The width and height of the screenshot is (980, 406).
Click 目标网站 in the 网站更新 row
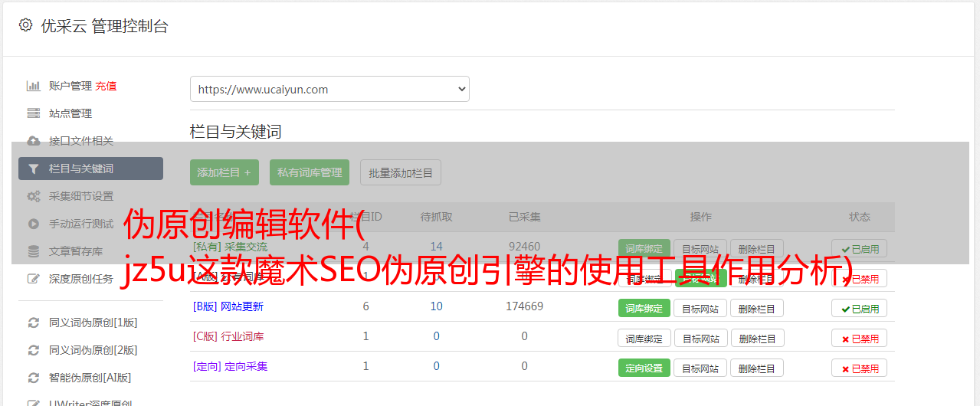coord(700,308)
